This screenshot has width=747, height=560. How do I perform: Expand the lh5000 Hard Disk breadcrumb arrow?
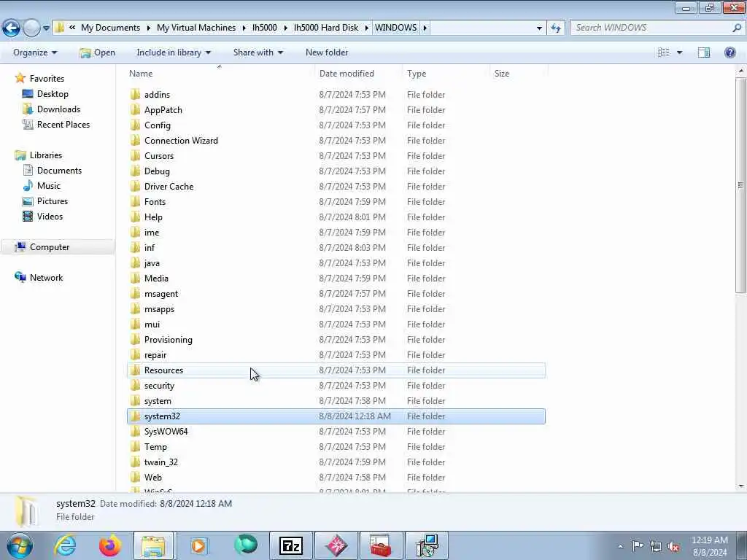(x=367, y=28)
